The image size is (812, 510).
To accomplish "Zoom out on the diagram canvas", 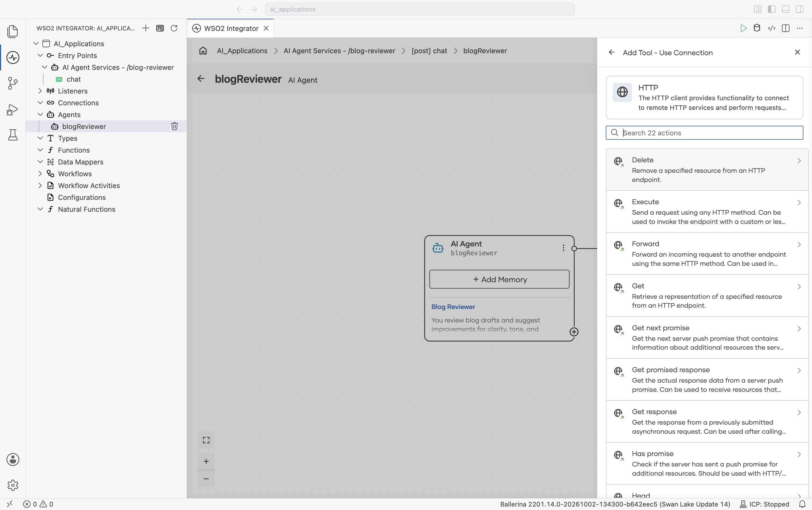I will click(206, 479).
